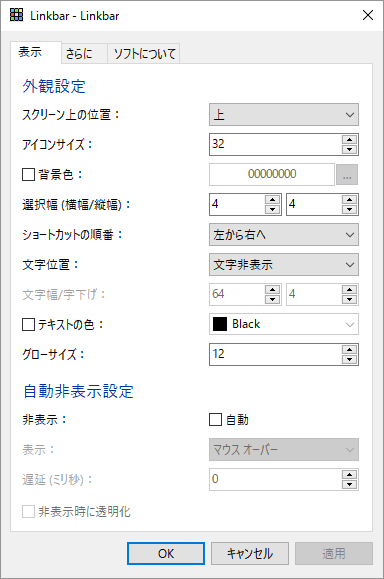Image resolution: width=384 pixels, height=579 pixels.
Task: Decrease glow size using down spinner
Action: point(349,359)
